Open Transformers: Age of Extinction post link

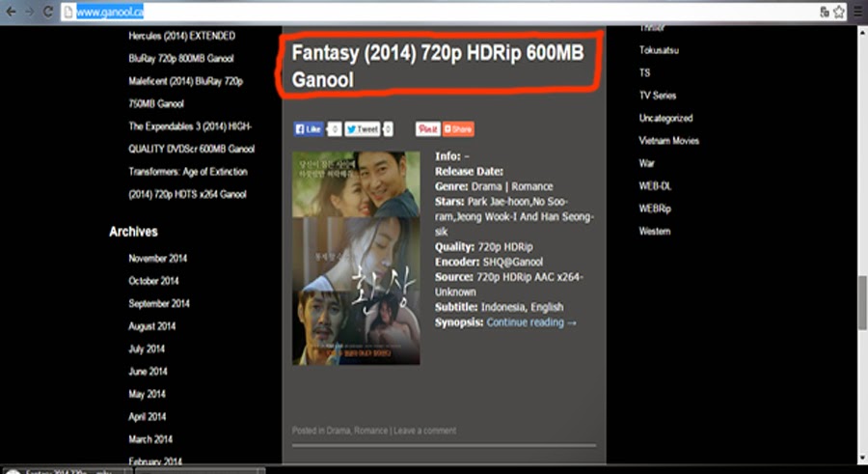click(x=188, y=183)
